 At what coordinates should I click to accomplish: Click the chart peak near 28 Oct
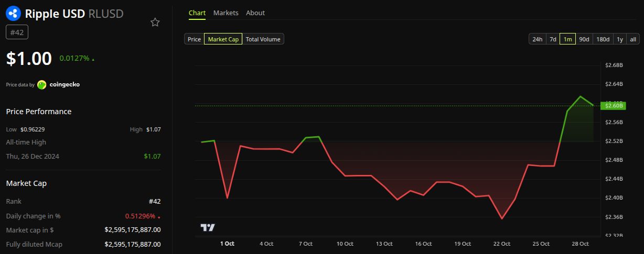pyautogui.click(x=581, y=96)
